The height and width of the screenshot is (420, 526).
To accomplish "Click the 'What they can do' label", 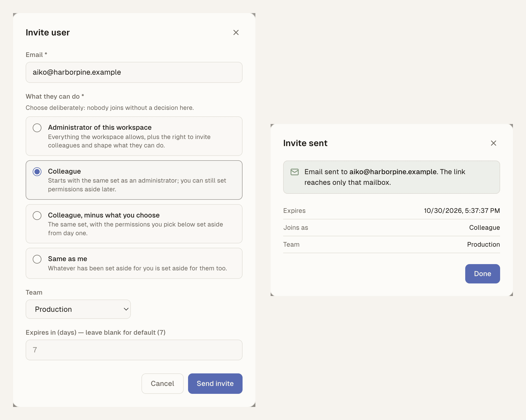I will click(x=55, y=96).
